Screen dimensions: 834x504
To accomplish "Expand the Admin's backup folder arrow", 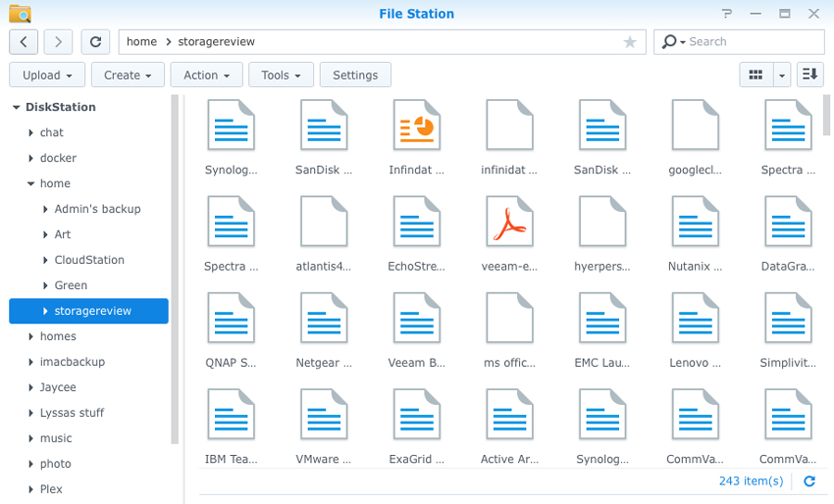I will [x=45, y=210].
